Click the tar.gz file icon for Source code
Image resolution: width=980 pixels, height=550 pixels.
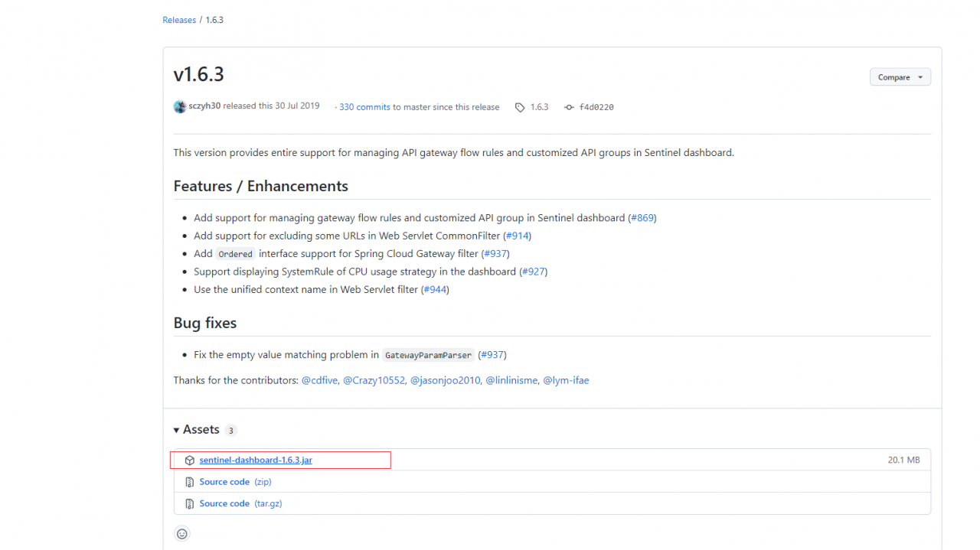coord(190,503)
